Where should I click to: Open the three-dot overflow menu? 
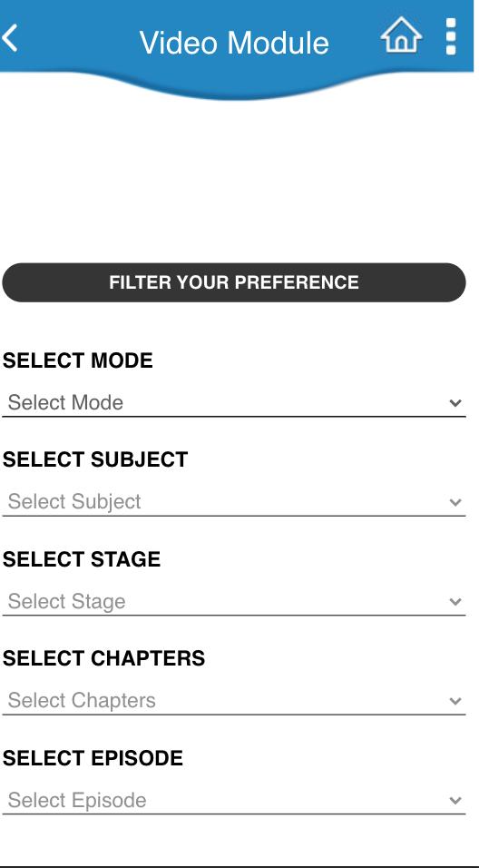point(451,36)
